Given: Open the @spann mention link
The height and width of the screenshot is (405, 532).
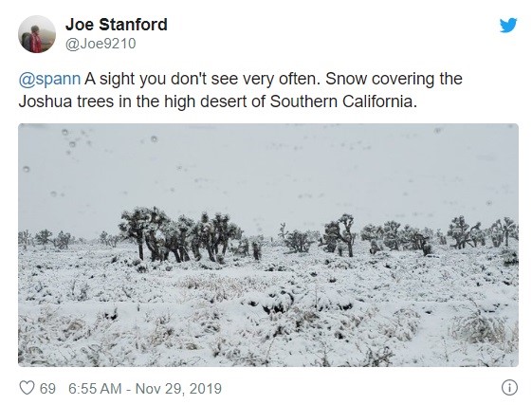Looking at the screenshot, I should pyautogui.click(x=49, y=79).
